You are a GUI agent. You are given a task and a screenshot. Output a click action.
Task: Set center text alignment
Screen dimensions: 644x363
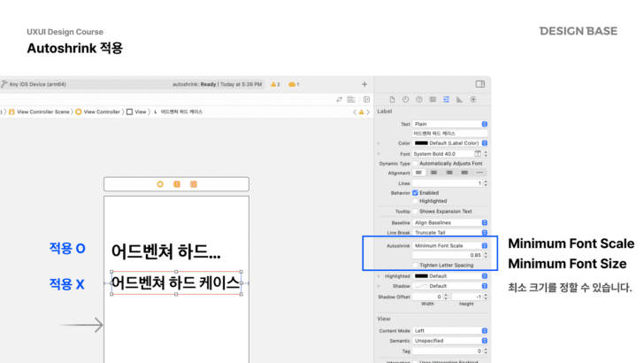[x=433, y=173]
